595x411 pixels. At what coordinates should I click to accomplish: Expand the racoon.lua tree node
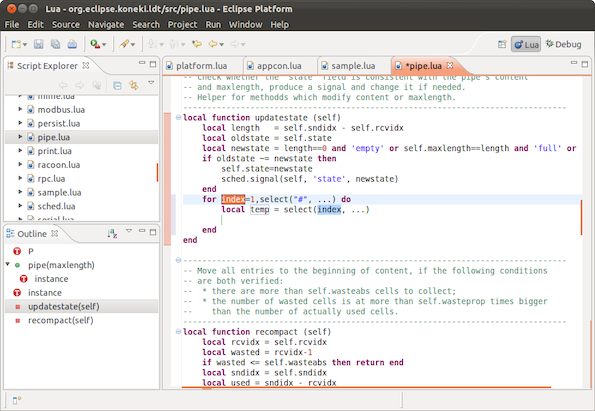(20, 164)
